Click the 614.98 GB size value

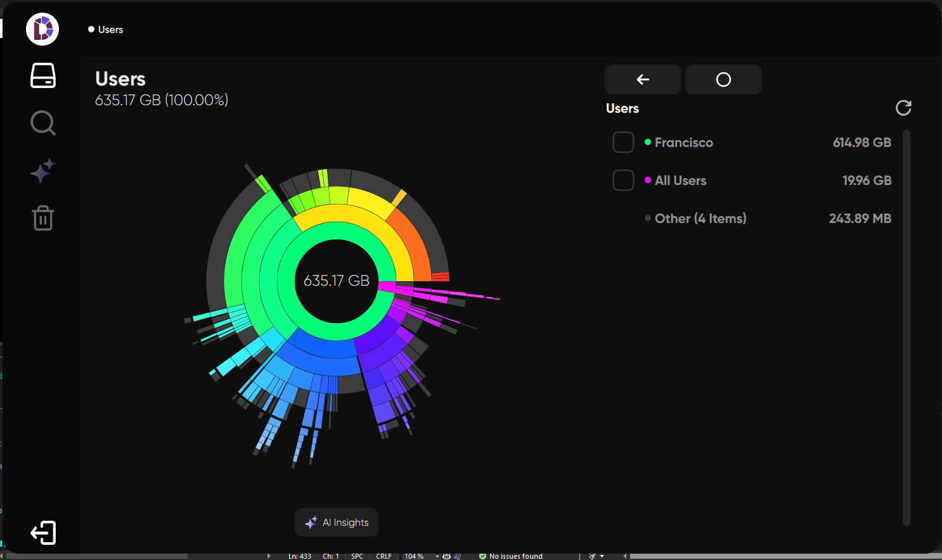coord(861,143)
